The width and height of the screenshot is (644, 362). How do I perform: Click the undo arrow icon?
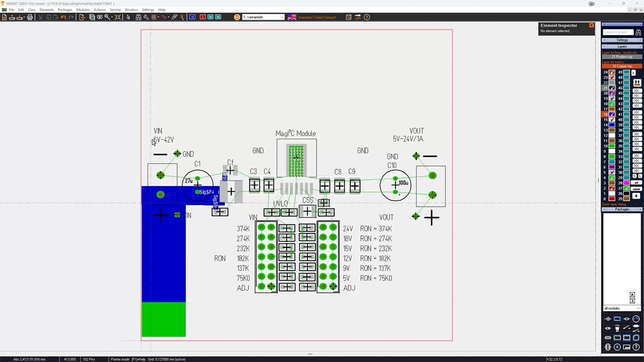[x=63, y=17]
